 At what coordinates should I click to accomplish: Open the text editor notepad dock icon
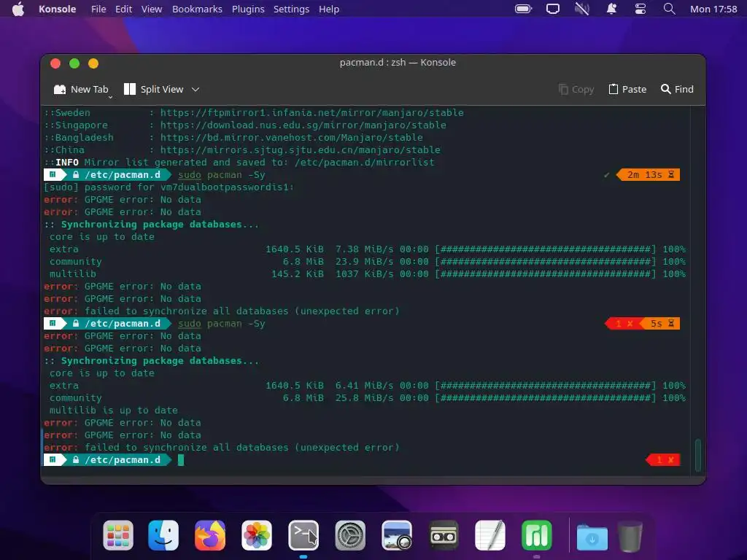pos(490,535)
